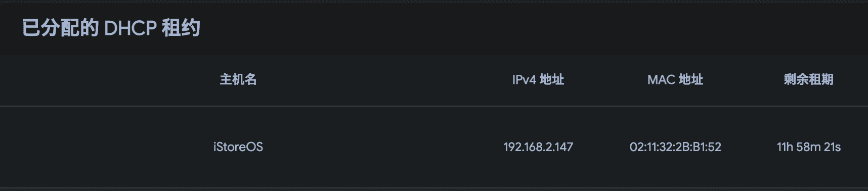Click the IPv4 label in the address header
This screenshot has height=191, width=868.
(x=524, y=79)
